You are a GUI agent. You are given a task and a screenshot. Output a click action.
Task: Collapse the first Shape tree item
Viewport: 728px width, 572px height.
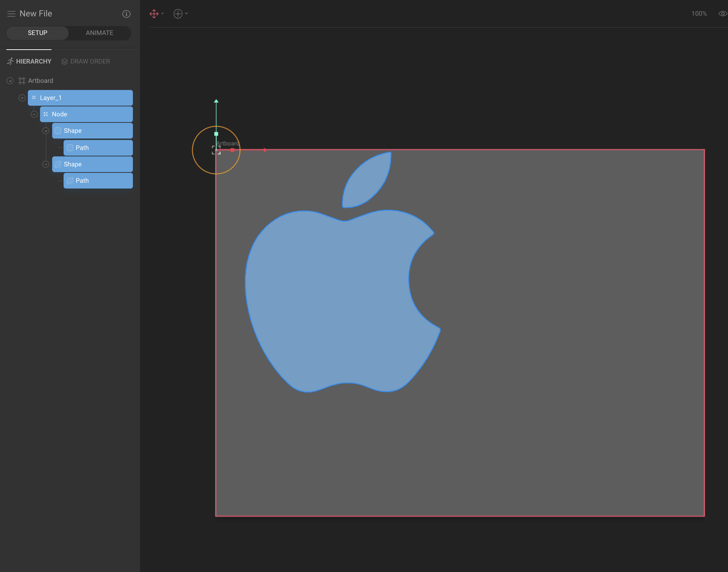[46, 131]
